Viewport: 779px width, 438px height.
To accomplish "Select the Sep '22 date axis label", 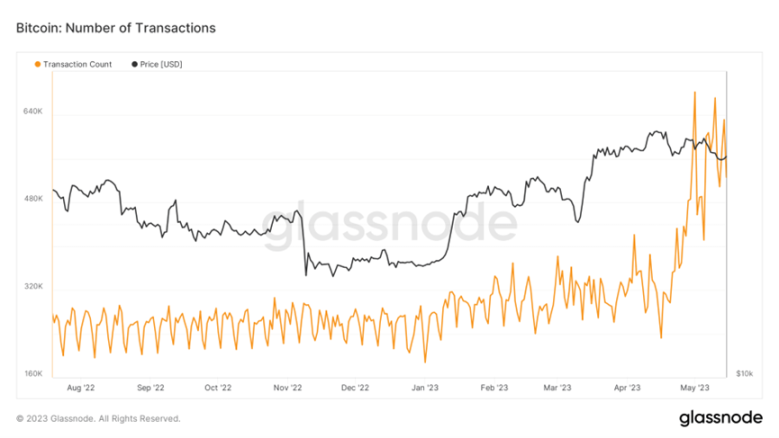I will 149,387.
